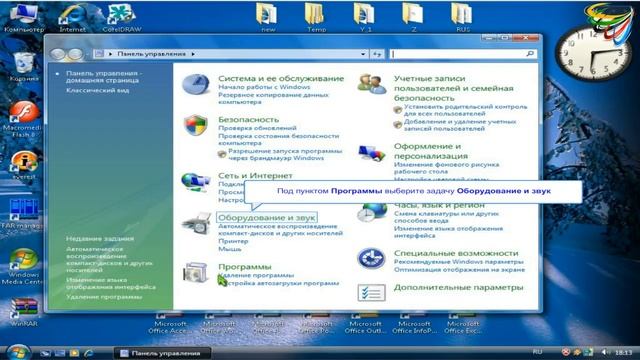The width and height of the screenshot is (640, 360).
Task: Open the Мышь link
Action: [230, 249]
